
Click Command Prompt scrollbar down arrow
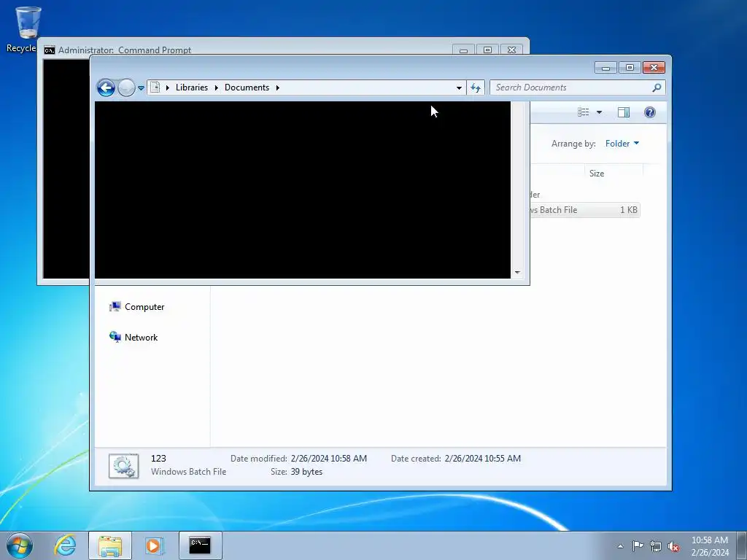pos(517,273)
